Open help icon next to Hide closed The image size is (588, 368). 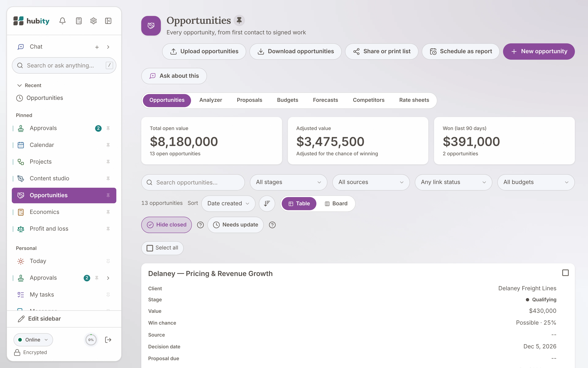200,225
